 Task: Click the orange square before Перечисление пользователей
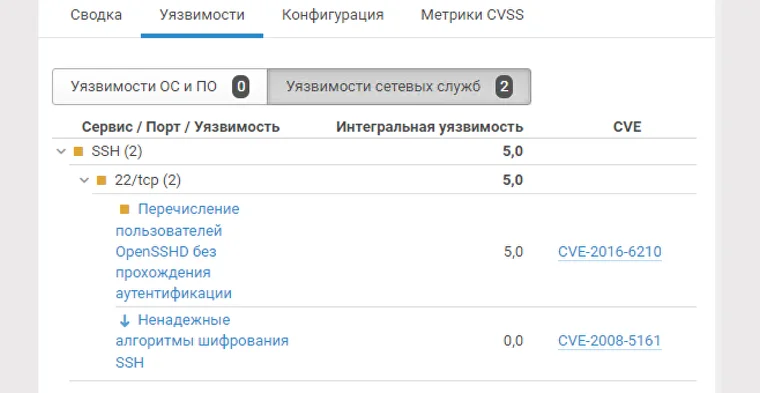[125, 209]
